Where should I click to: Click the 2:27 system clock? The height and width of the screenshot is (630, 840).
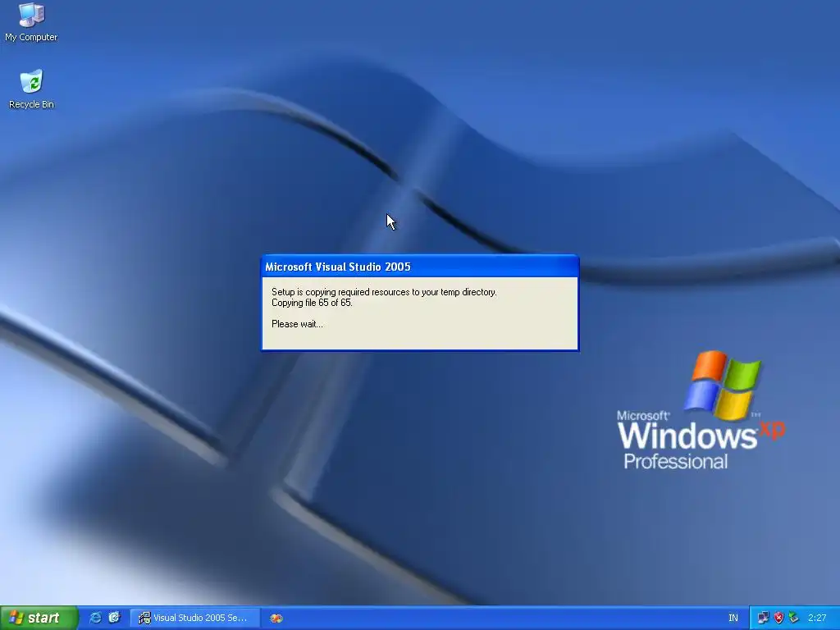[817, 618]
